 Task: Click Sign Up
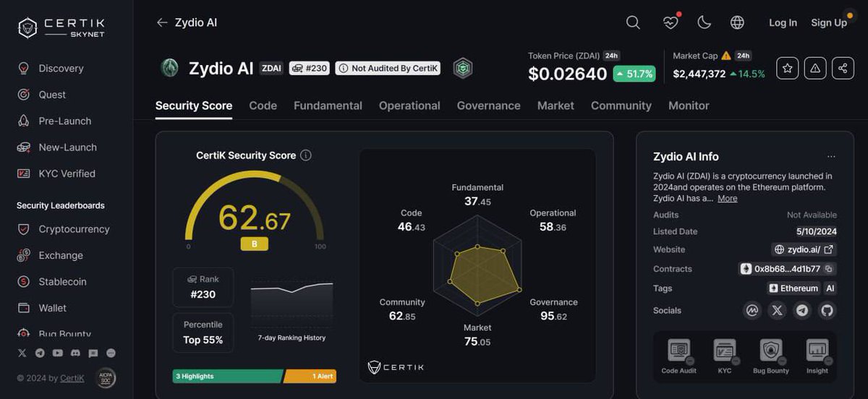(829, 22)
